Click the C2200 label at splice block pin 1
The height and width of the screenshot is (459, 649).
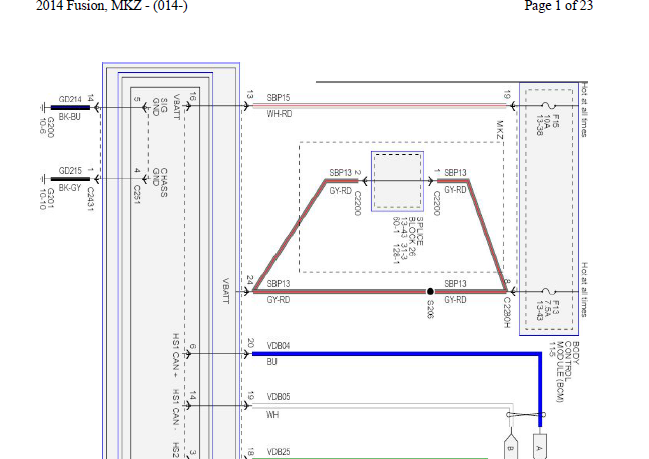435,203
